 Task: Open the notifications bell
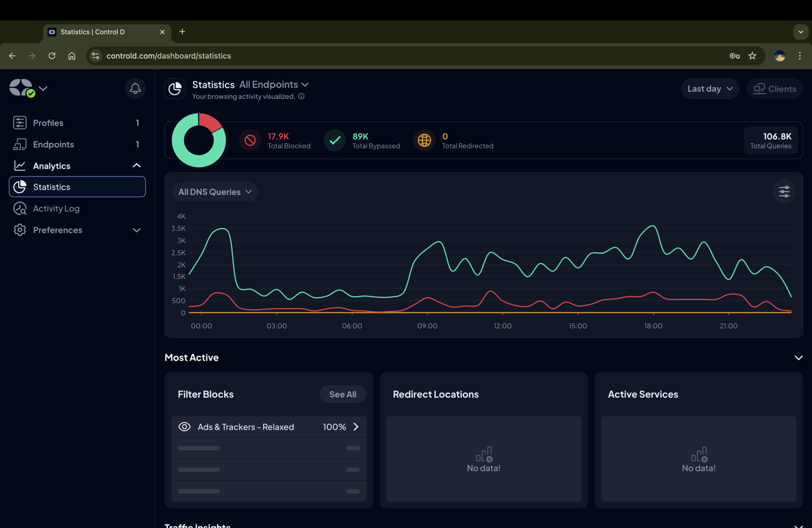click(x=135, y=88)
